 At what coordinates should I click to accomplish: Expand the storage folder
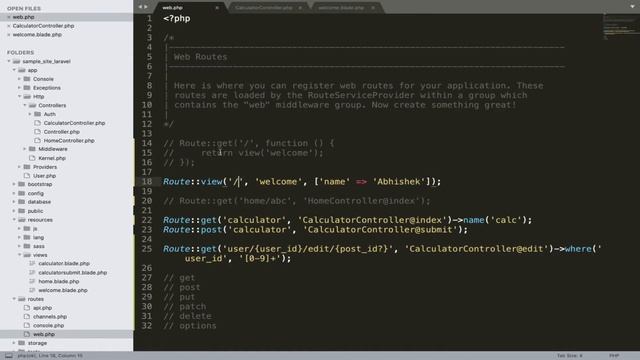tap(14, 343)
